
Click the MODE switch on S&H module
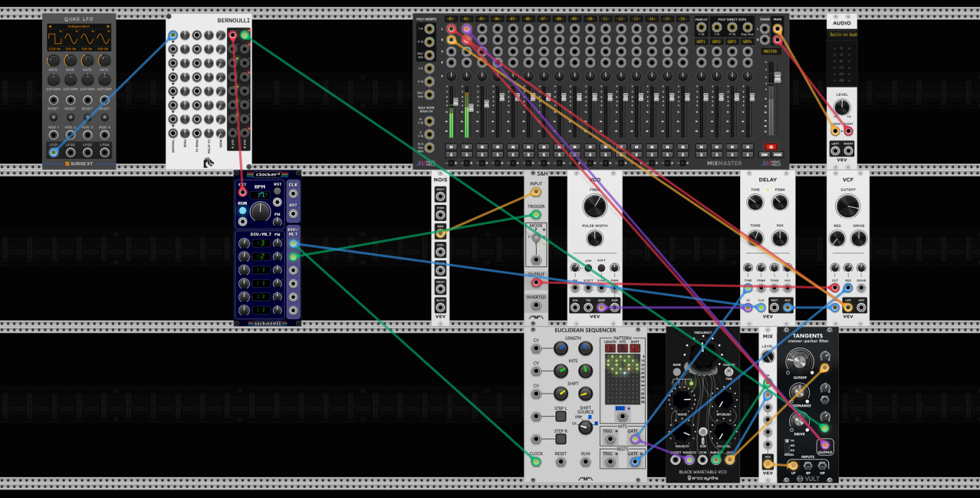[x=536, y=239]
